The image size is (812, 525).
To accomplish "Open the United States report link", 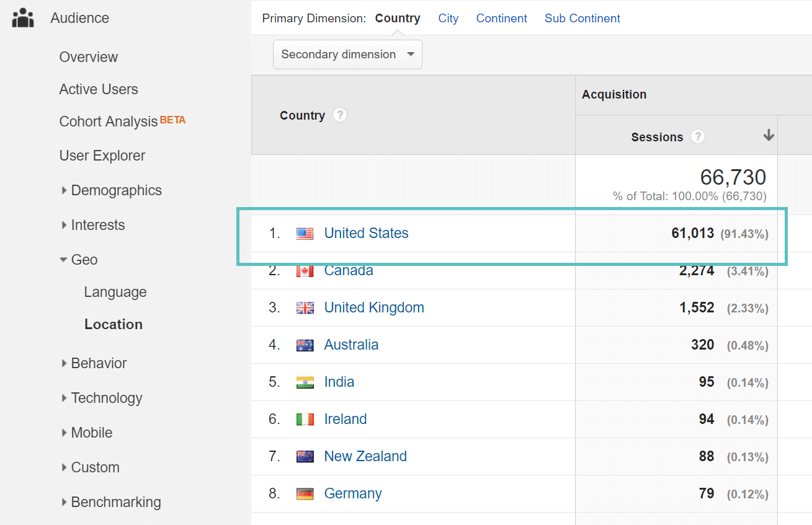I will 366,233.
